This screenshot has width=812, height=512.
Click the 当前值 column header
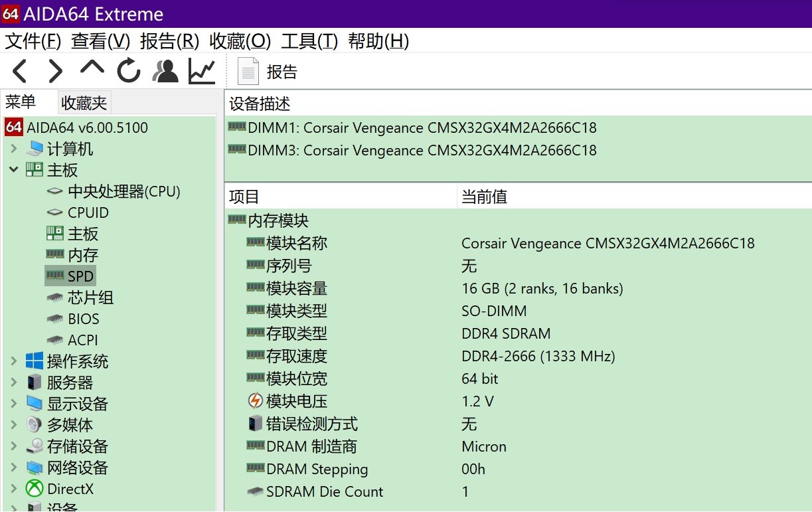coord(634,197)
